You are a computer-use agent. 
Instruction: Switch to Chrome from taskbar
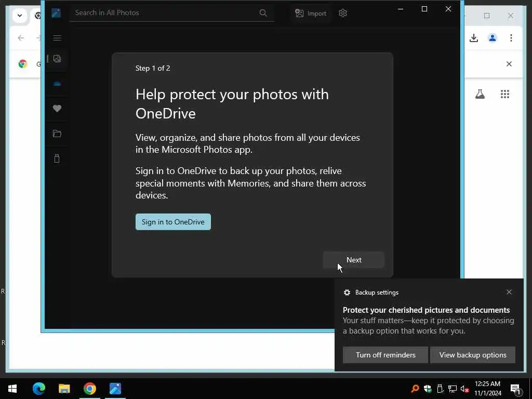point(89,389)
